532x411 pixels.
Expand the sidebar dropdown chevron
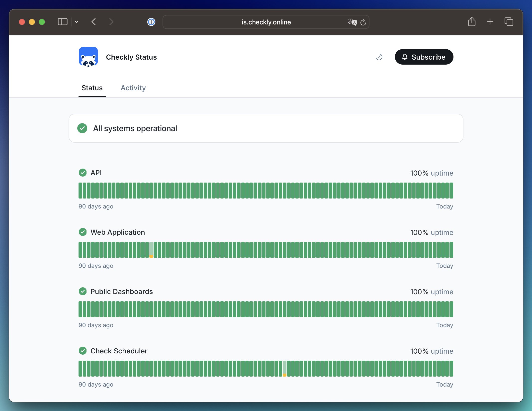tap(77, 22)
